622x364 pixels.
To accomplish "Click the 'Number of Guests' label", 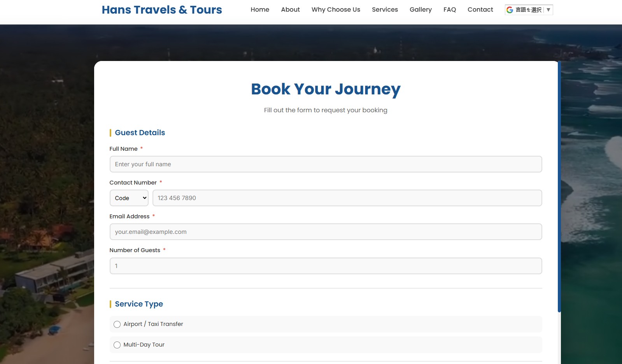I will (x=135, y=250).
